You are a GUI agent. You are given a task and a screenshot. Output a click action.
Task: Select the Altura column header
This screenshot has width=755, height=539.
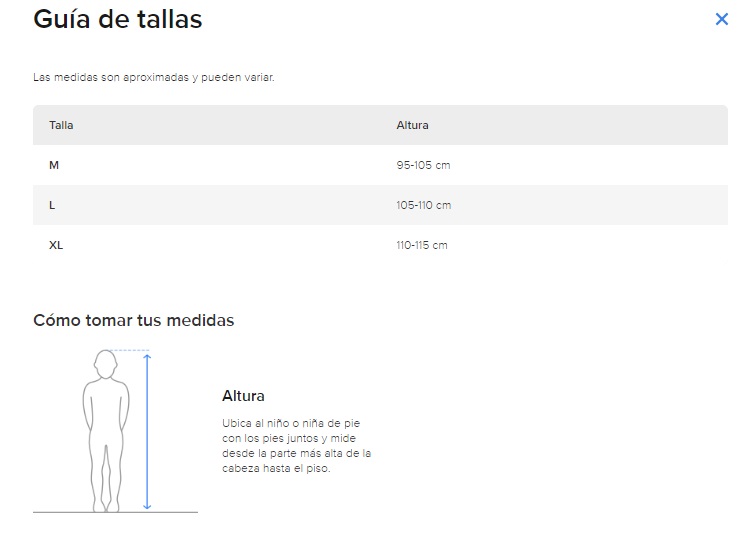pyautogui.click(x=412, y=125)
